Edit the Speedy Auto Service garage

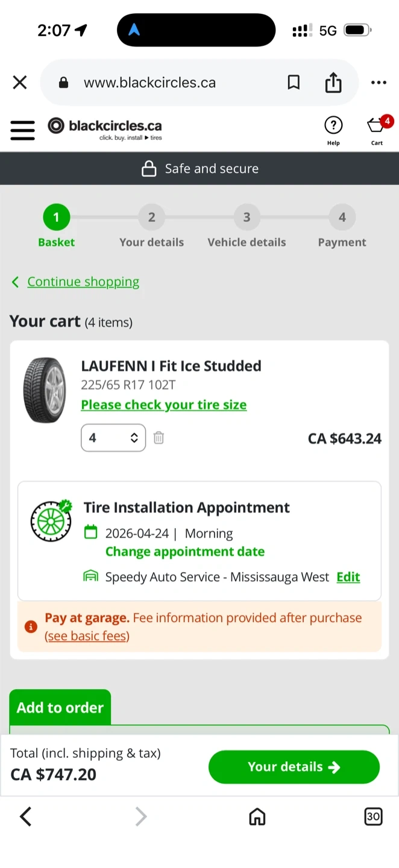348,577
